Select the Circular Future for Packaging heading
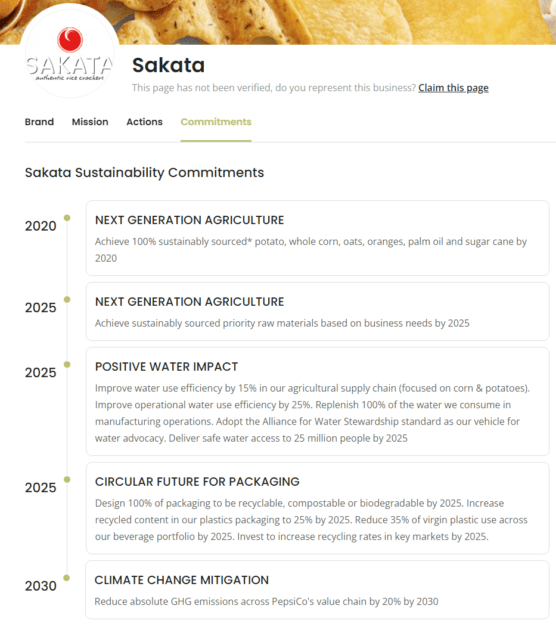This screenshot has width=556, height=627. click(197, 481)
